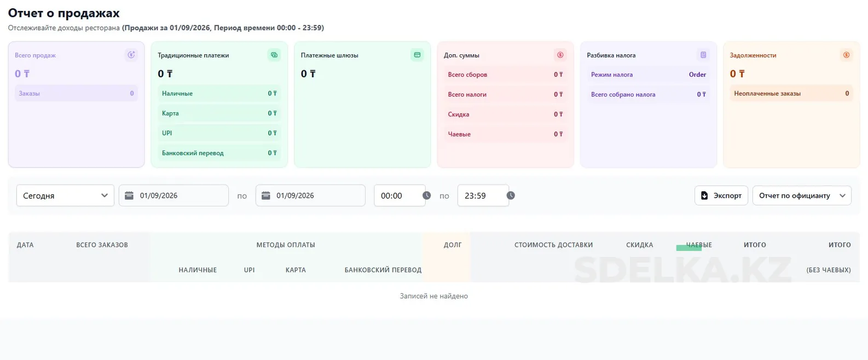
Task: Click the start date calendar icon
Action: [129, 196]
